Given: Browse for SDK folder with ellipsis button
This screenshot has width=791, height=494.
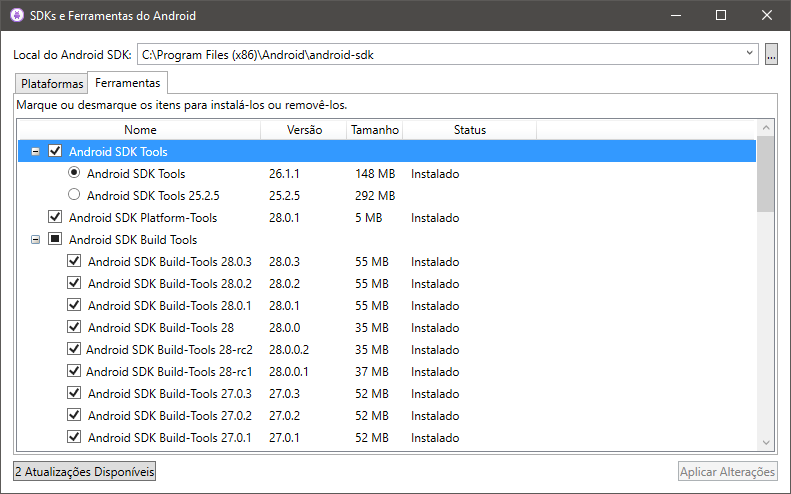Looking at the screenshot, I should [771, 54].
